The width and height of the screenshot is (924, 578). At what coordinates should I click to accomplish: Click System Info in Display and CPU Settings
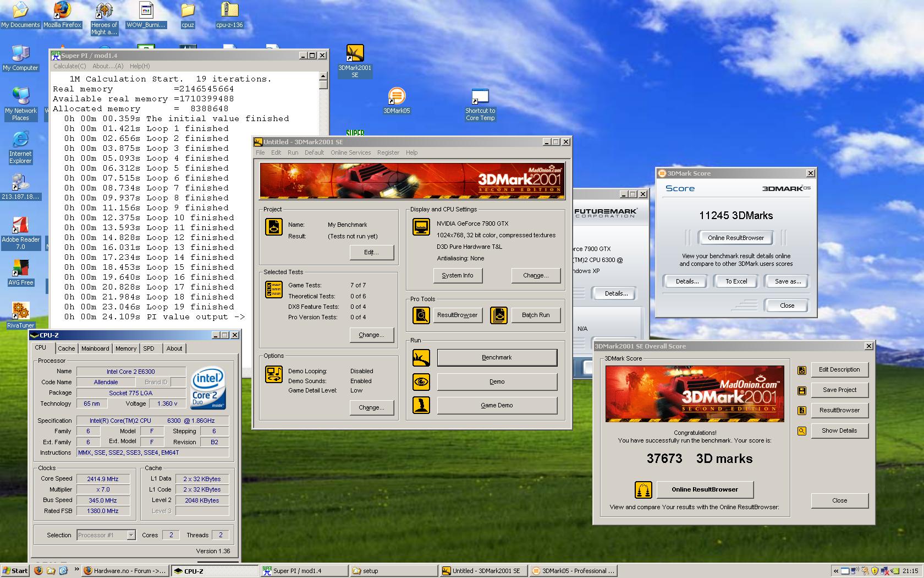coord(458,275)
